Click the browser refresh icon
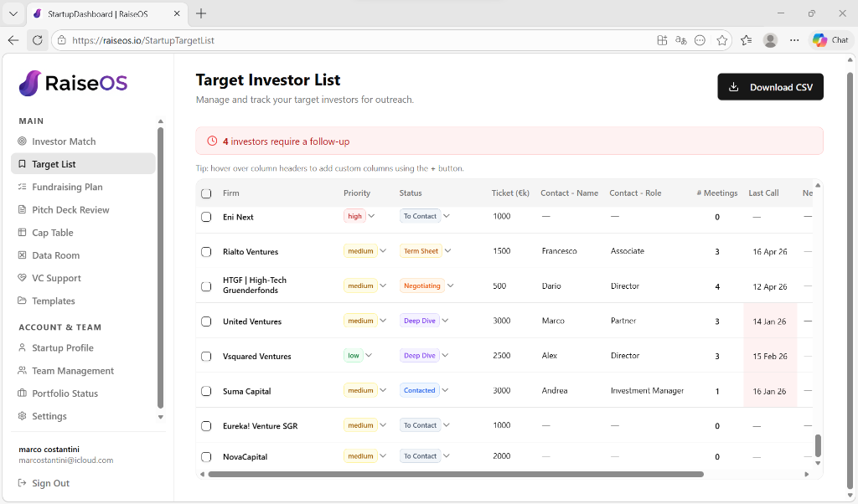 (x=37, y=40)
